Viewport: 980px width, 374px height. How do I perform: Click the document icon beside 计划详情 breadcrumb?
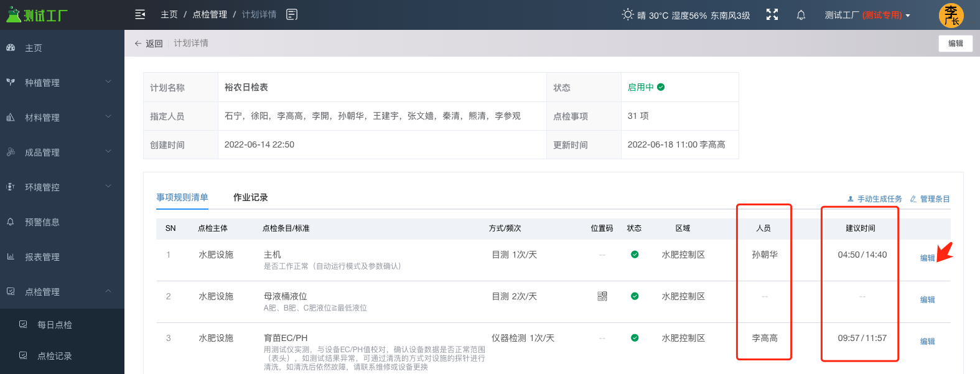pyautogui.click(x=292, y=14)
